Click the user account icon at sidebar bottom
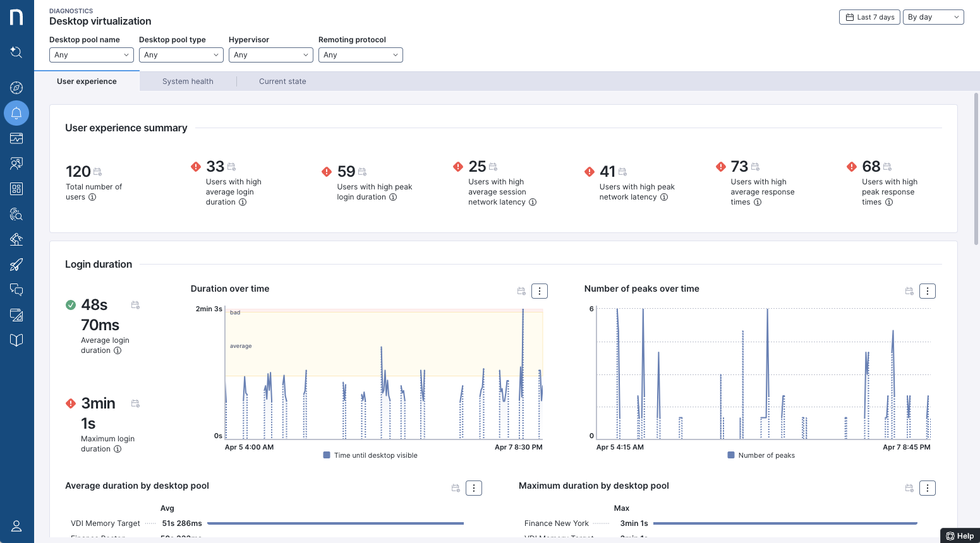 pos(16,526)
